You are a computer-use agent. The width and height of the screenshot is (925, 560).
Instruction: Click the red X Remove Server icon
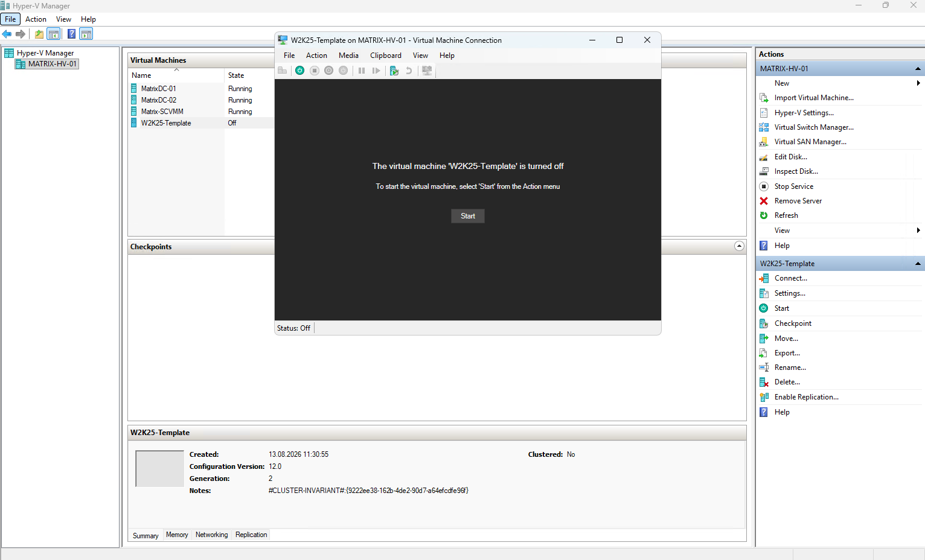tap(764, 201)
